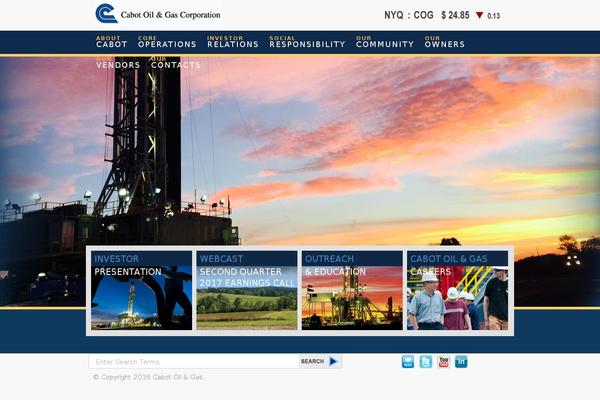Viewport: 600px width, 400px height.
Task: Open the Cabot Oil & Gas Careers tile
Action: pyautogui.click(x=457, y=290)
